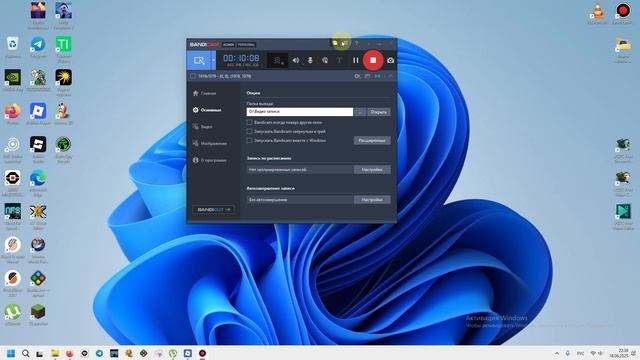Toggle the recording area rectangle checkbox
The width and height of the screenshot is (640, 360).
193,76
